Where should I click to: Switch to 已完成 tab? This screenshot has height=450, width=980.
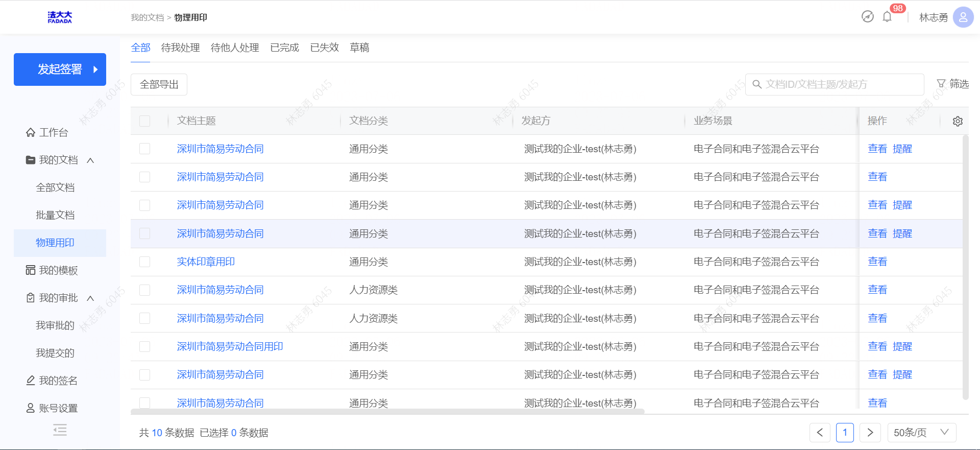pyautogui.click(x=284, y=48)
